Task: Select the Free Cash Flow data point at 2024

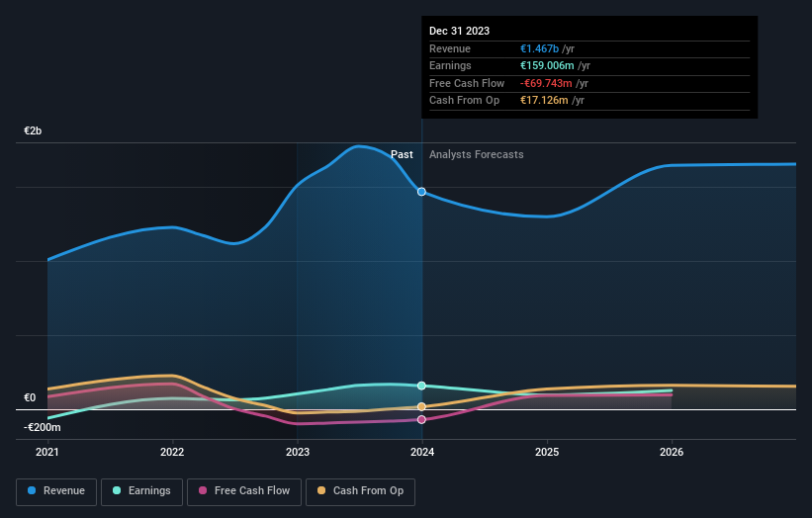Action: 421,420
